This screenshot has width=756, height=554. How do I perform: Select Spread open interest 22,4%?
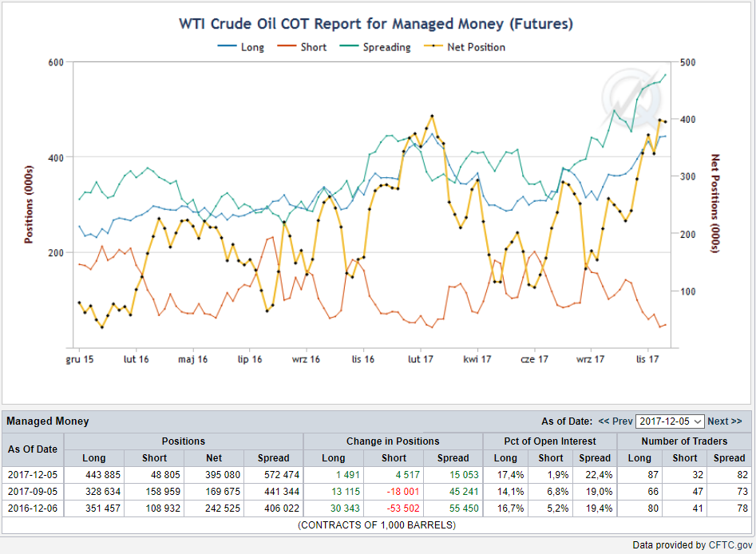(x=599, y=475)
